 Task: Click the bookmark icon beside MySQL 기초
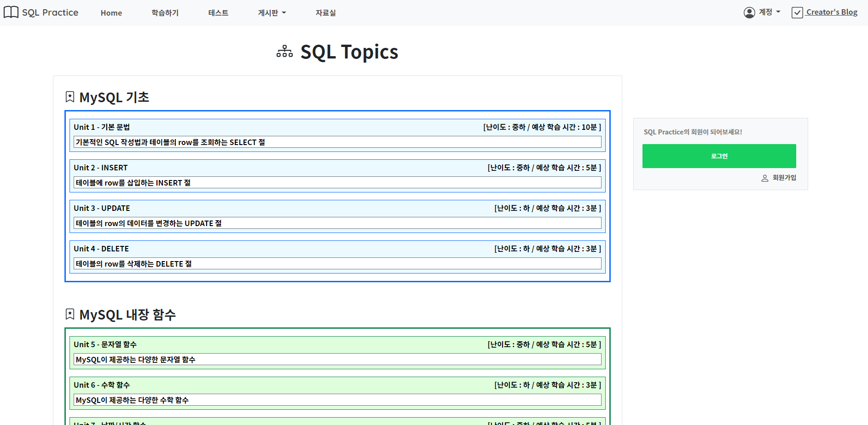point(70,97)
